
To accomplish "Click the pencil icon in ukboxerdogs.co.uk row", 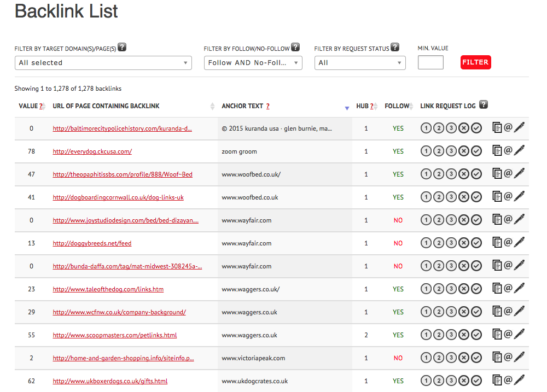I will coord(519,380).
